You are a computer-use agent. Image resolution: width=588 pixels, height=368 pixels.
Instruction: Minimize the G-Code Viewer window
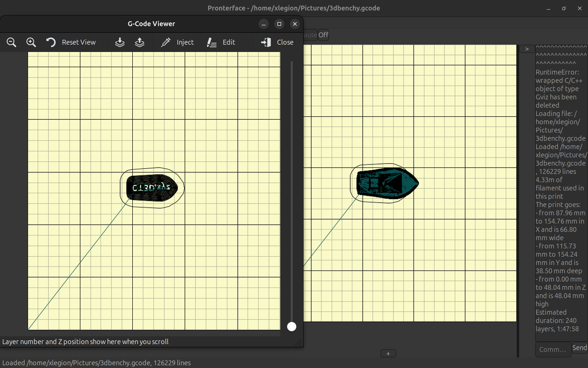264,24
